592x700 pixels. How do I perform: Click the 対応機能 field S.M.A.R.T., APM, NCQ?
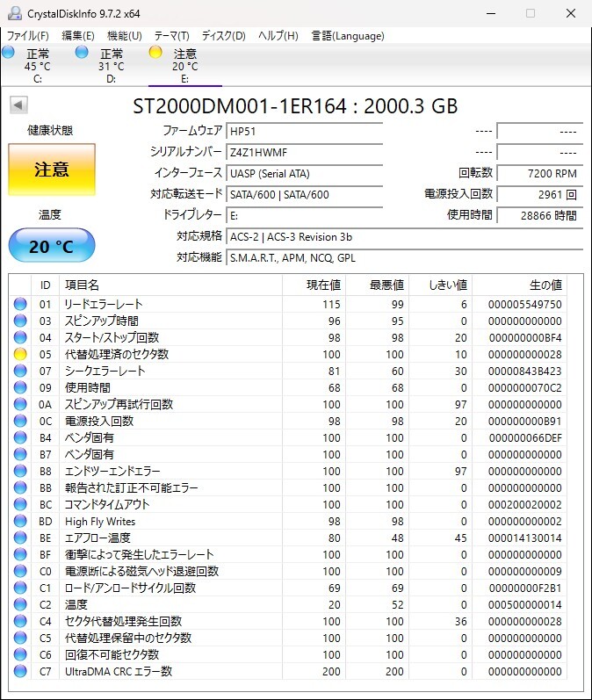(x=405, y=257)
